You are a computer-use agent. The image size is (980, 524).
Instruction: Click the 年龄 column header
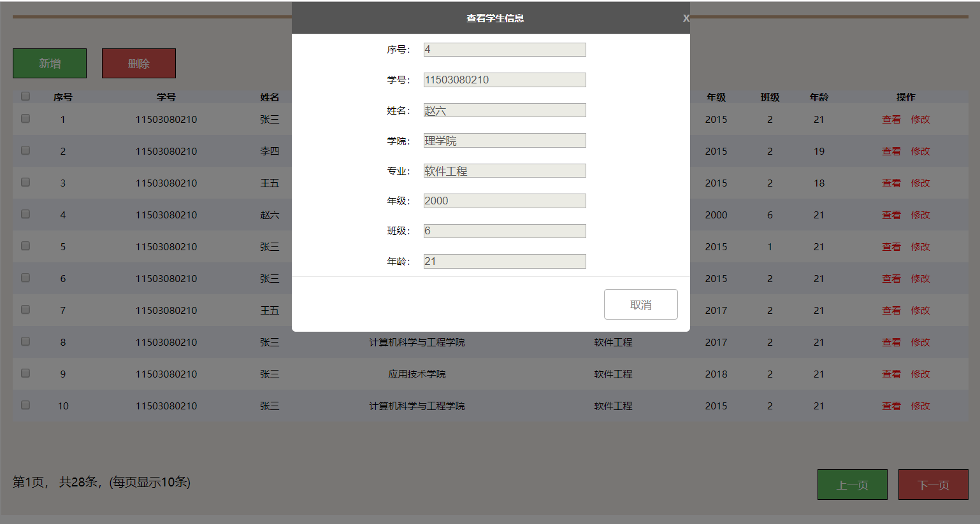point(819,97)
